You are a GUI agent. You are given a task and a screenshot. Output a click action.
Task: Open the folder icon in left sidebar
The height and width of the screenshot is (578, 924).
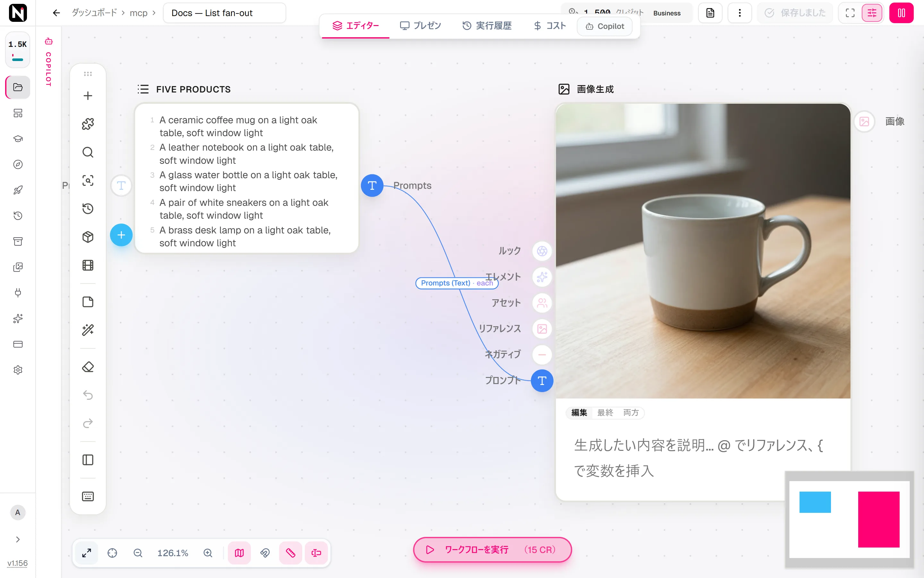(18, 87)
